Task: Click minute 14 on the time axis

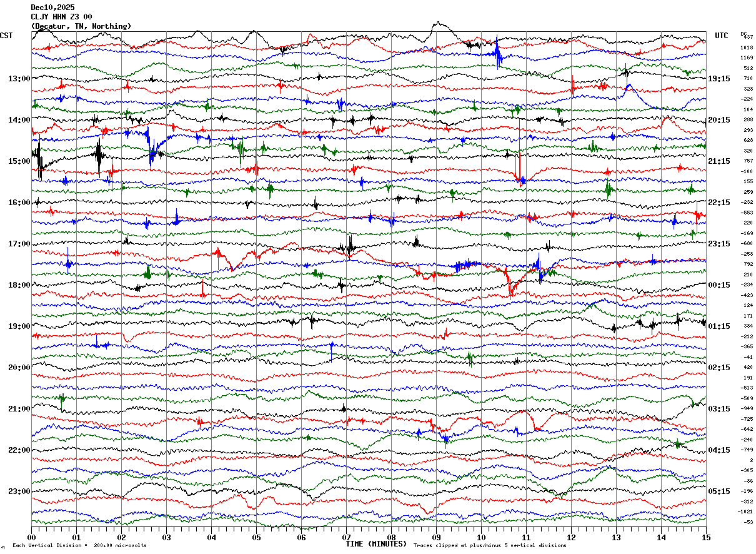Action: pyautogui.click(x=661, y=537)
